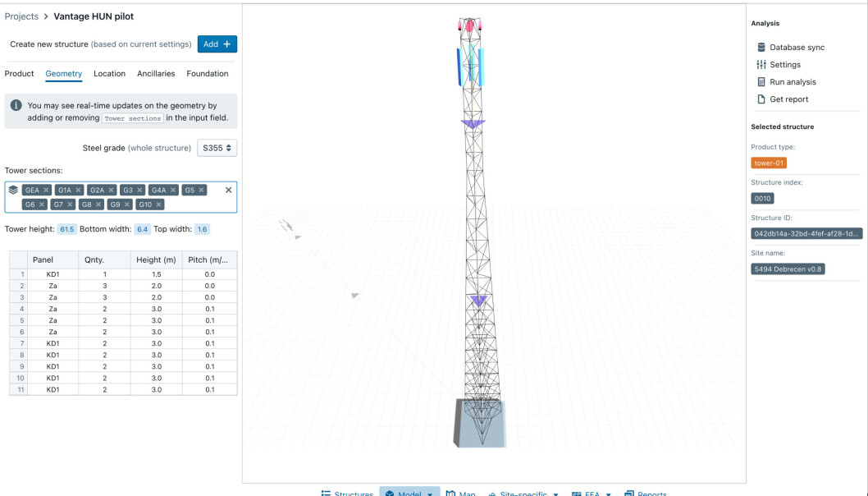This screenshot has width=868, height=496.
Task: Click the Projects breadcrumb link
Action: (x=21, y=16)
